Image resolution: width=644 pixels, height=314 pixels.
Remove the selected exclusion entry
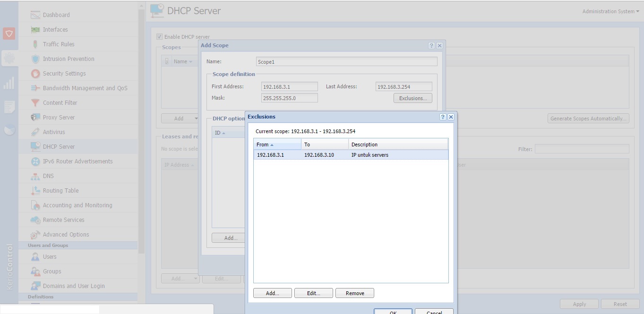pyautogui.click(x=354, y=293)
